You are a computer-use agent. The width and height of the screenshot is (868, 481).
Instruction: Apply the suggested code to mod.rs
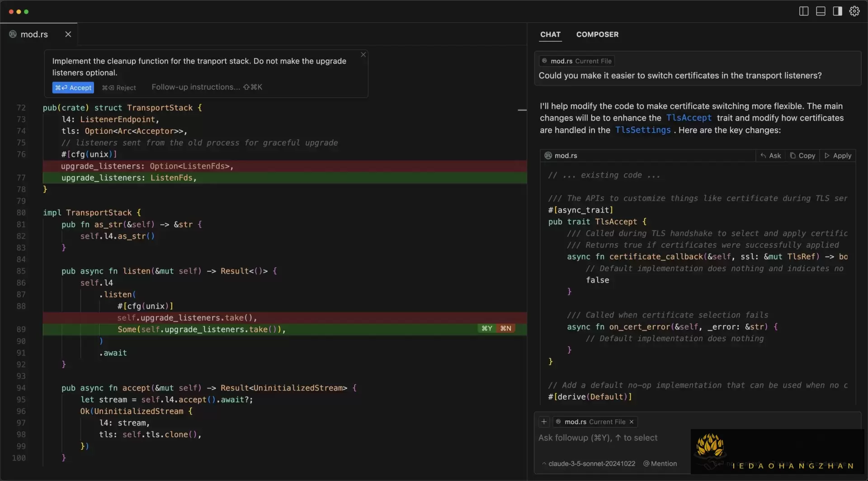pyautogui.click(x=838, y=156)
